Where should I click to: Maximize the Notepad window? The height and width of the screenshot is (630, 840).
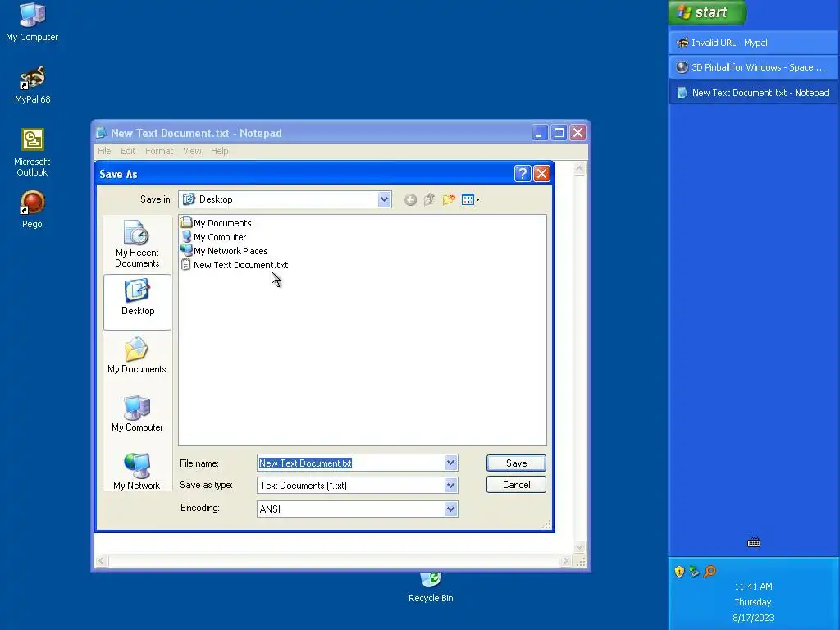tap(559, 132)
